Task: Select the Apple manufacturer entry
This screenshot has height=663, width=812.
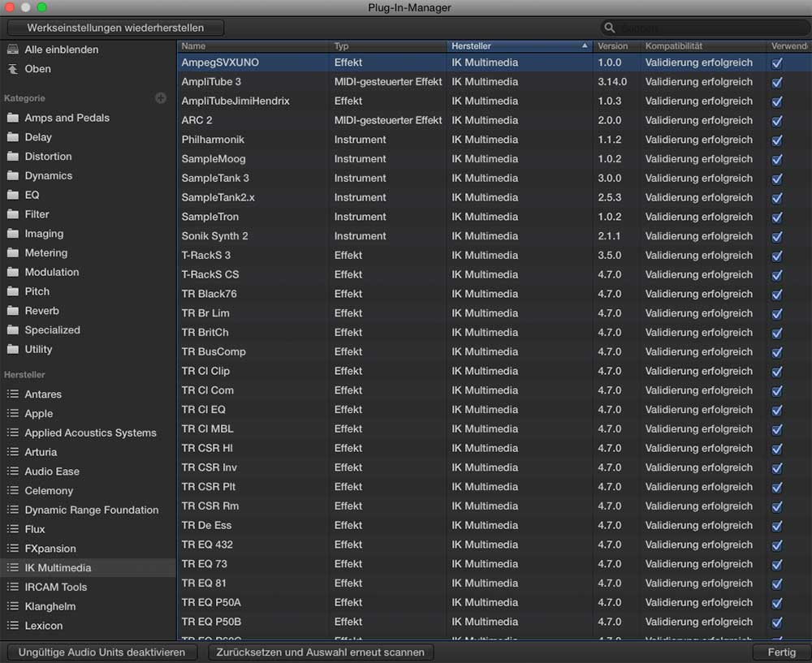Action: click(38, 414)
